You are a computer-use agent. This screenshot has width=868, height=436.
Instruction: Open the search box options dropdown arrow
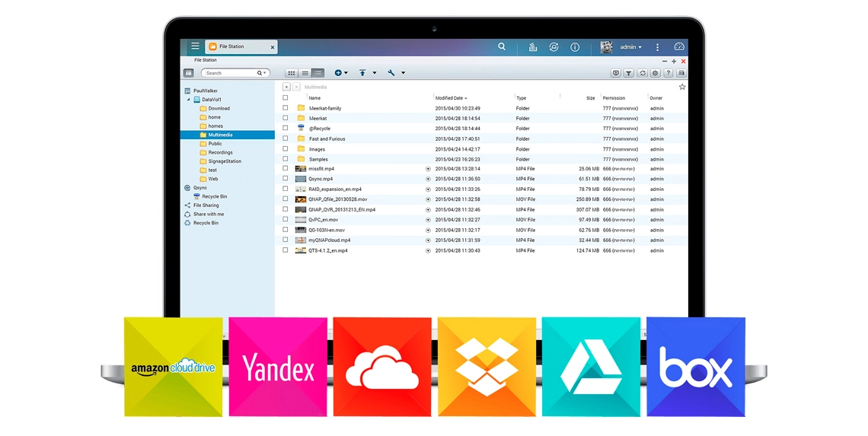pyautogui.click(x=265, y=73)
